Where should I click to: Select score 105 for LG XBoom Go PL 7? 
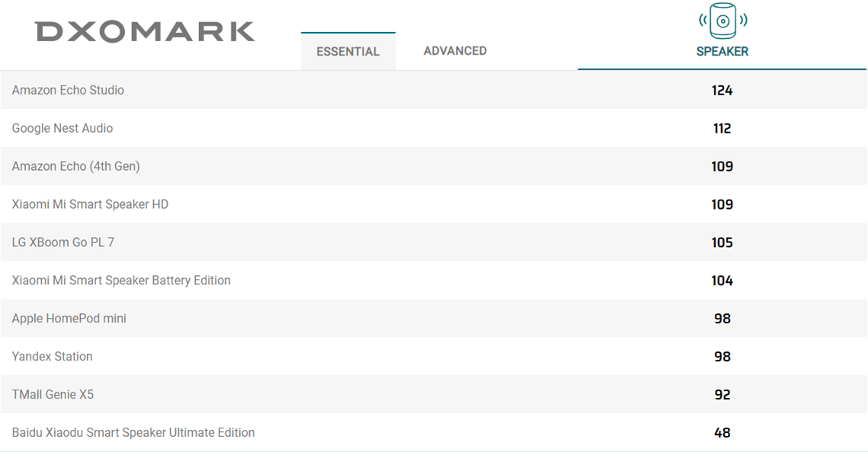pos(722,242)
